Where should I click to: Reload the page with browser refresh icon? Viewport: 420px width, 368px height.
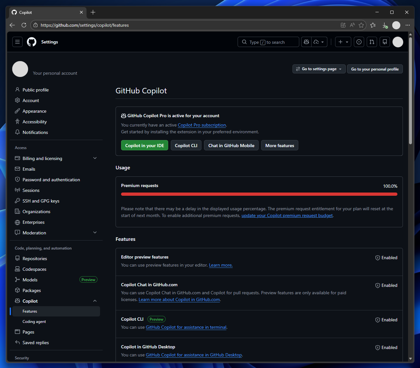tap(24, 25)
